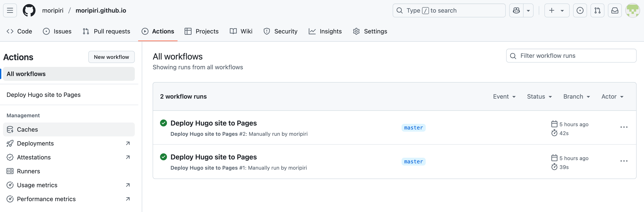This screenshot has width=644, height=212.
Task: Open the Security tab
Action: click(280, 31)
